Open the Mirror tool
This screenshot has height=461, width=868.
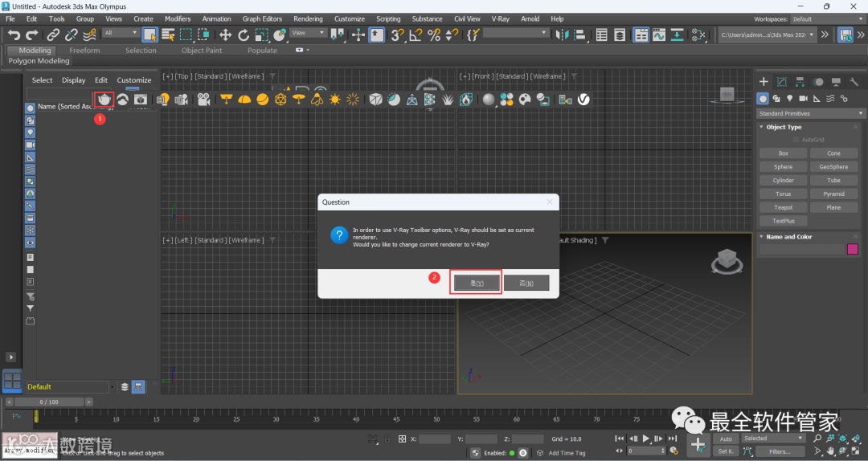pyautogui.click(x=563, y=35)
